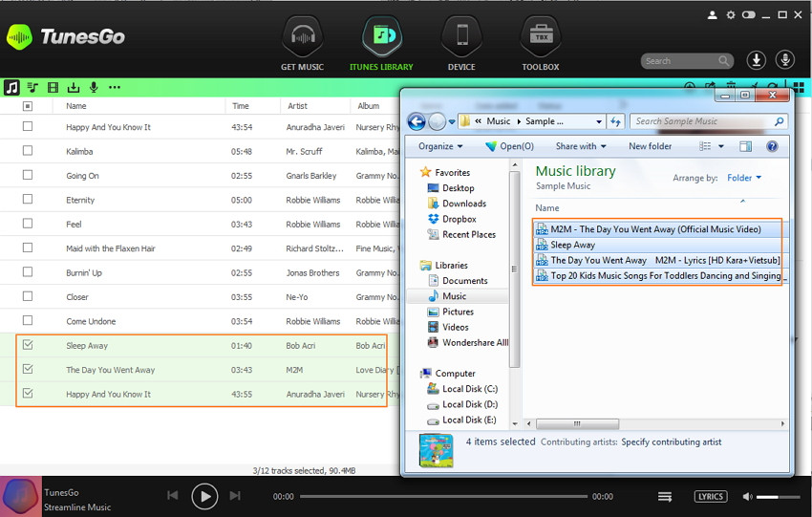Sort tracks by Time column header
The width and height of the screenshot is (812, 517).
[x=241, y=106]
